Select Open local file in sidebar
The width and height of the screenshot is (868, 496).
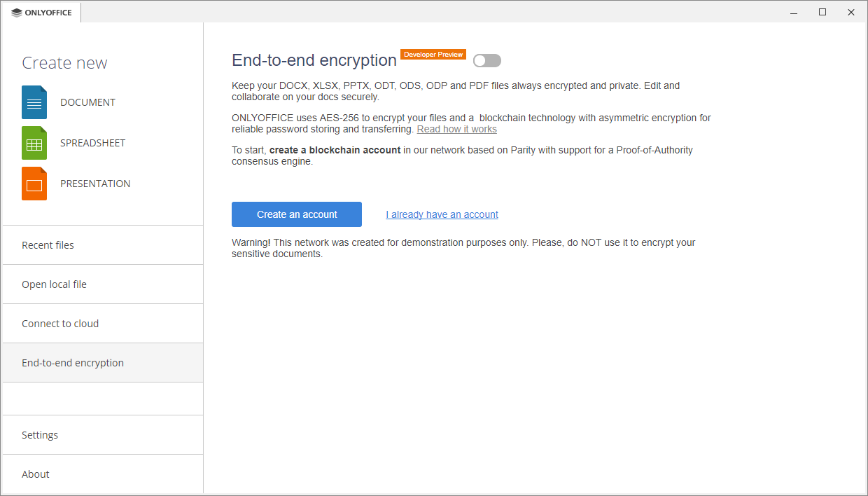click(x=54, y=284)
